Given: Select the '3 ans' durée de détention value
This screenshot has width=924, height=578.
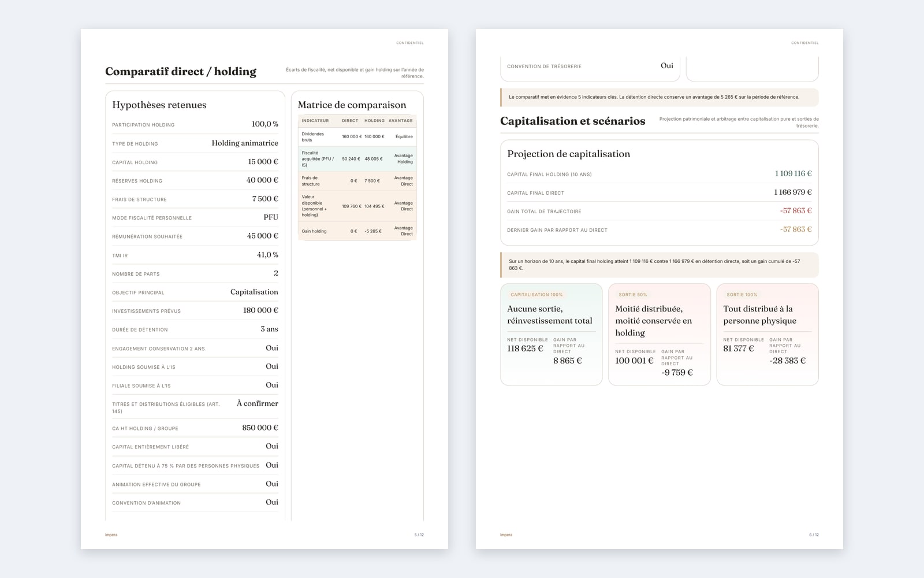Looking at the screenshot, I should (269, 328).
